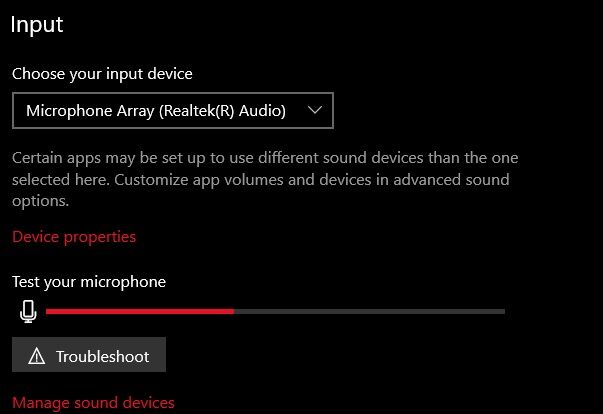Click the right end of the microphone level bar
The height and width of the screenshot is (414, 603).
(x=503, y=311)
